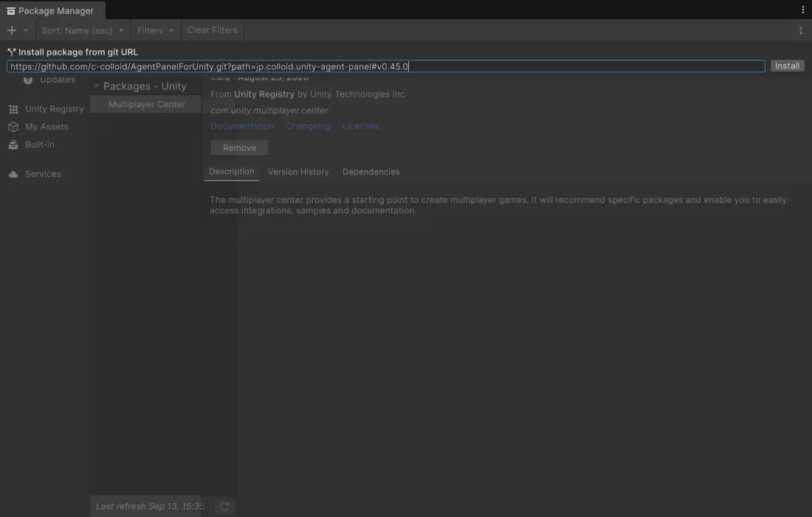Click the plus add package icon

(11, 30)
